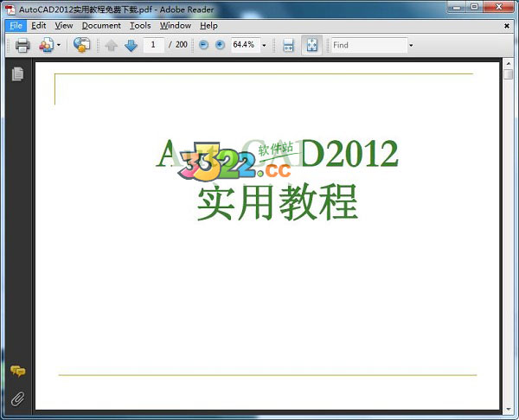The width and height of the screenshot is (519, 420).
Task: Toggle the fit one full page icon
Action: 311,45
